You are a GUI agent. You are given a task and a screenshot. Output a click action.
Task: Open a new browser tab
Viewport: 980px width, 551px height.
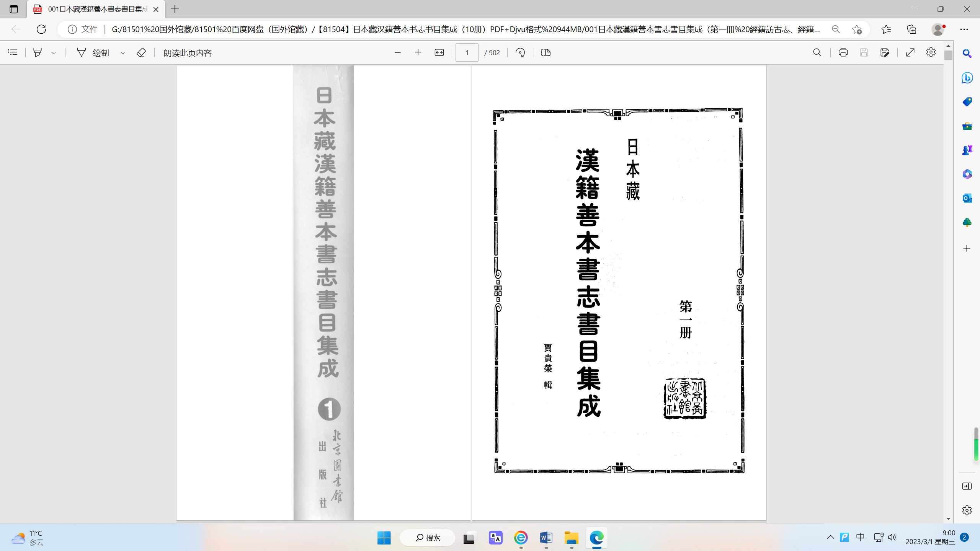tap(175, 9)
